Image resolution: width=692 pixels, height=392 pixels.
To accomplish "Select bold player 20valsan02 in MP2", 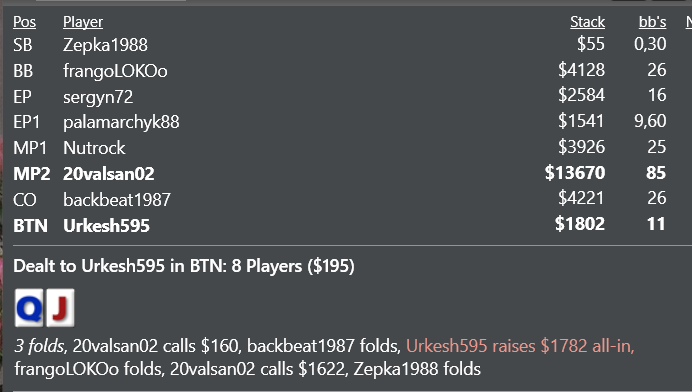I will pyautogui.click(x=109, y=174).
